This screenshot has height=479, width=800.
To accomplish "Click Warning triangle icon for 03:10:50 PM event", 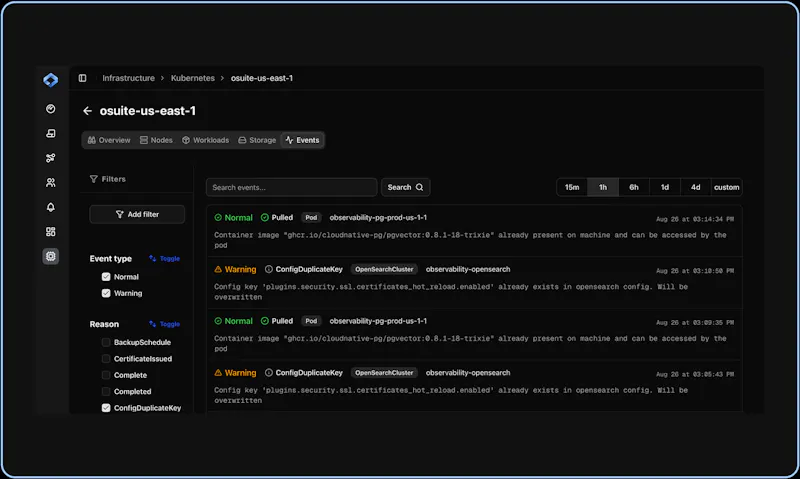I will point(218,269).
